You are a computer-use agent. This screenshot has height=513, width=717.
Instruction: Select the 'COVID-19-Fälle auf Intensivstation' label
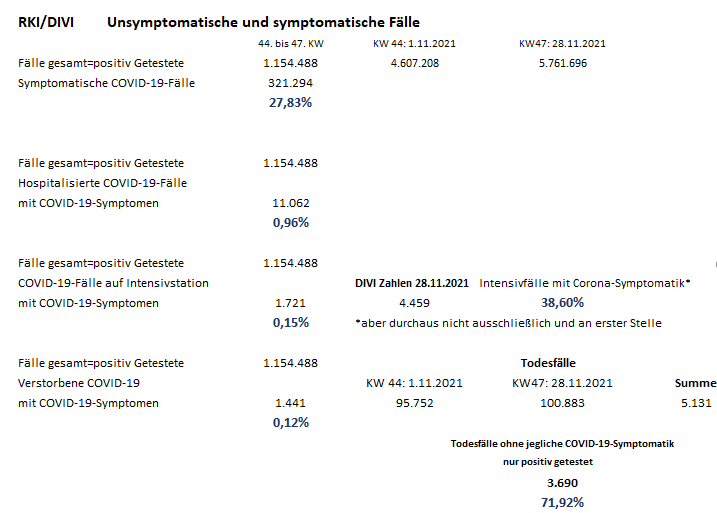point(114,283)
